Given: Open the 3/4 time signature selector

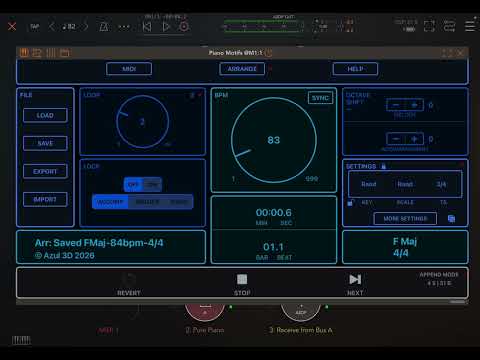Looking at the screenshot, I should 441,184.
